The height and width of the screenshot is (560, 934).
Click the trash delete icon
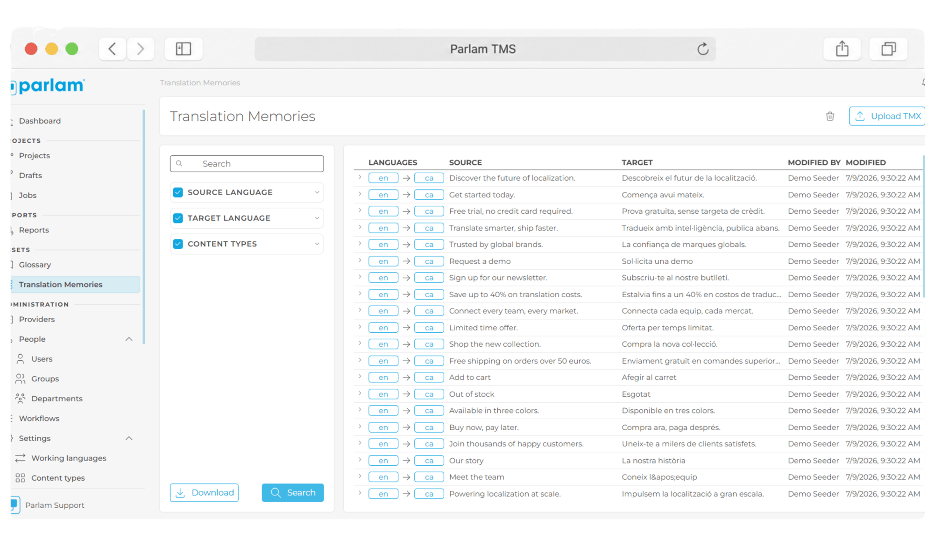coord(829,116)
